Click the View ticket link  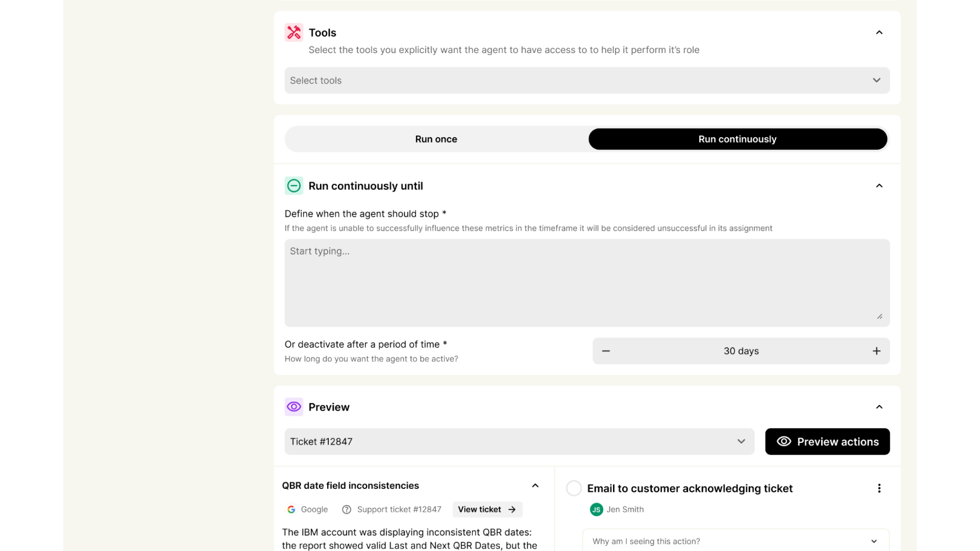487,509
